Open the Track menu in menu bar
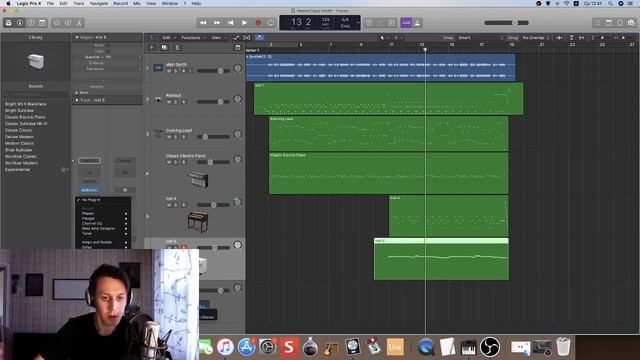This screenshot has width=640, height=360. pyautogui.click(x=78, y=3)
